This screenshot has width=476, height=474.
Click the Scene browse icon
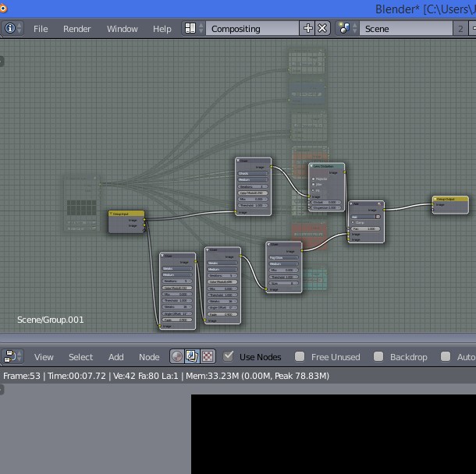(344, 28)
